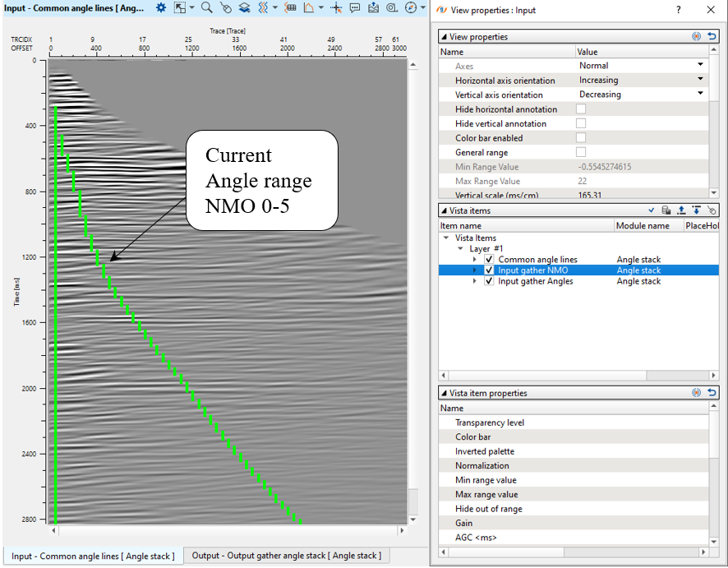Move Vista item up with arrow icon
The width and height of the screenshot is (728, 568).
click(x=681, y=210)
